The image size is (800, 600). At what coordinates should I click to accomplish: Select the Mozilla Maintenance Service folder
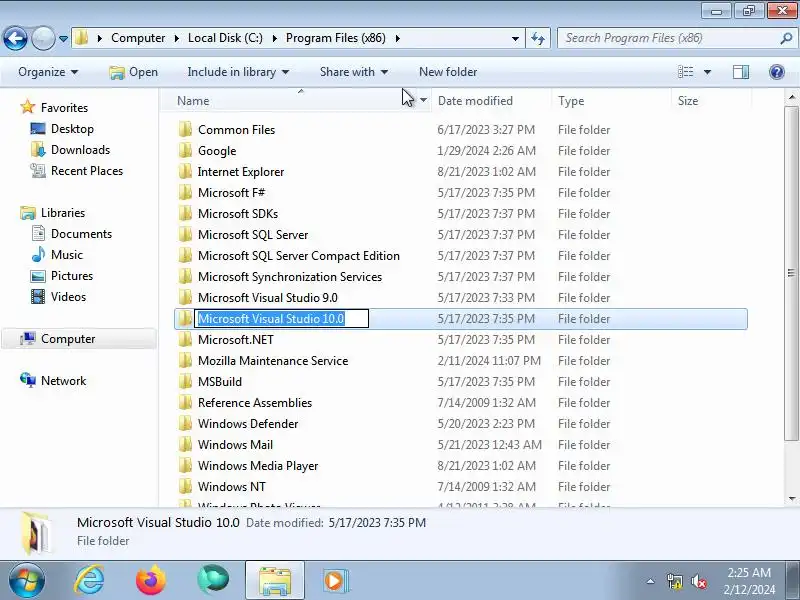click(x=273, y=361)
